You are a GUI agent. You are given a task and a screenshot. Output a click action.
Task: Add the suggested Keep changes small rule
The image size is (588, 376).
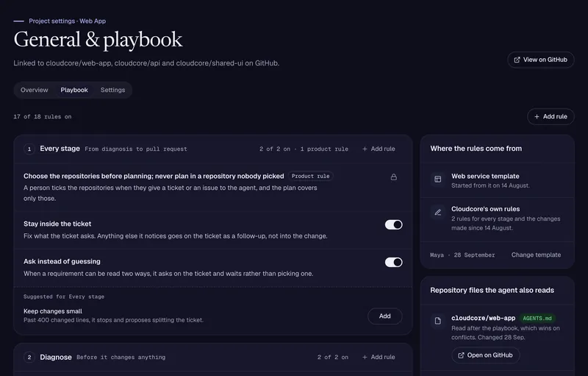tap(384, 316)
